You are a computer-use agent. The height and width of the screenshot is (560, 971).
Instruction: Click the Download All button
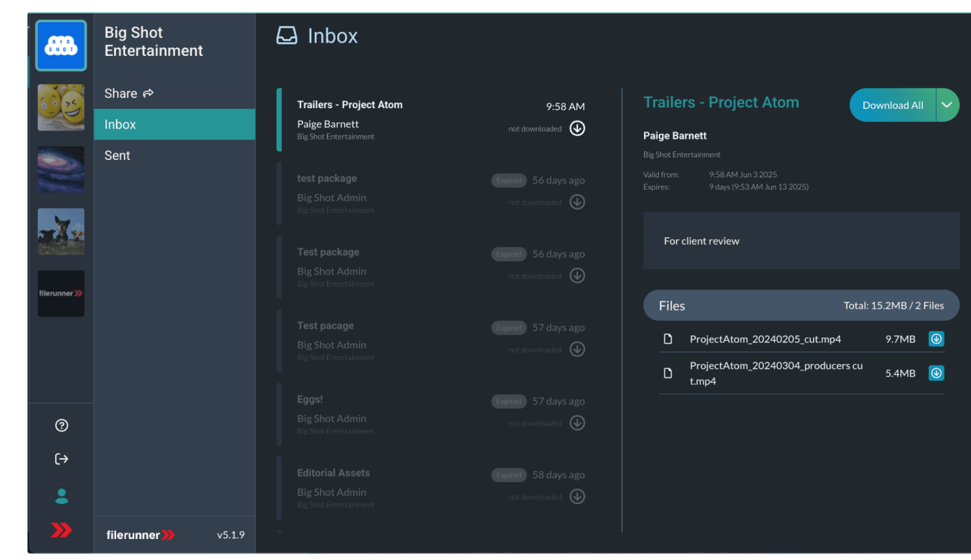pyautogui.click(x=892, y=105)
